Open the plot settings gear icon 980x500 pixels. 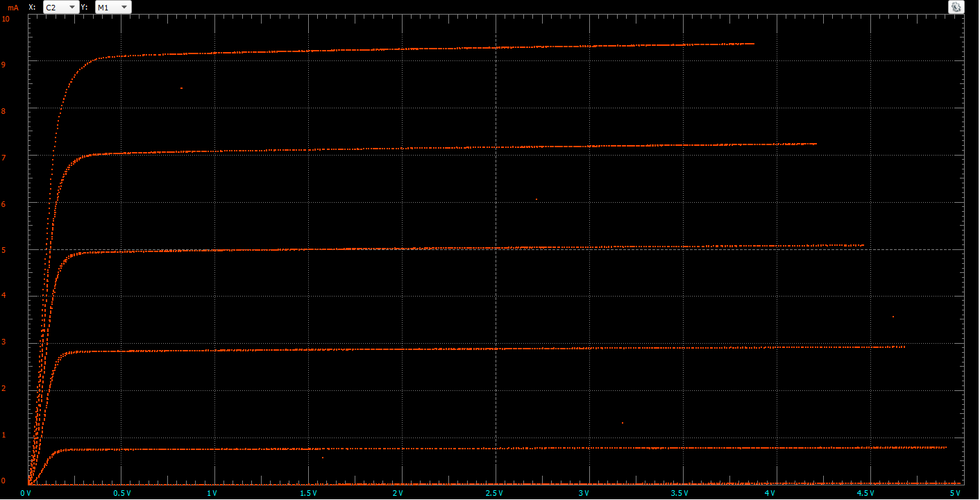[956, 7]
